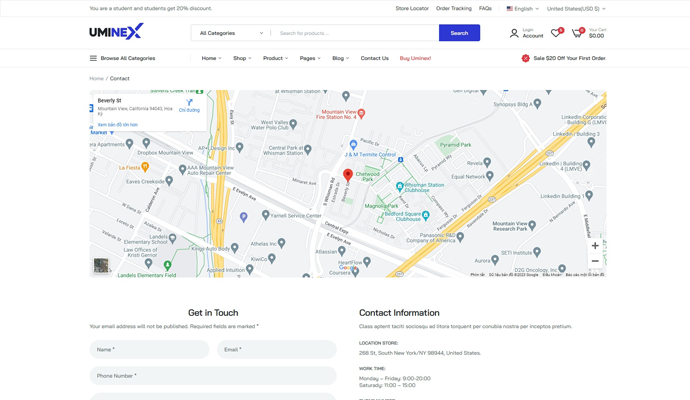Click the red location pin on map
This screenshot has height=400, width=690.
(x=348, y=175)
